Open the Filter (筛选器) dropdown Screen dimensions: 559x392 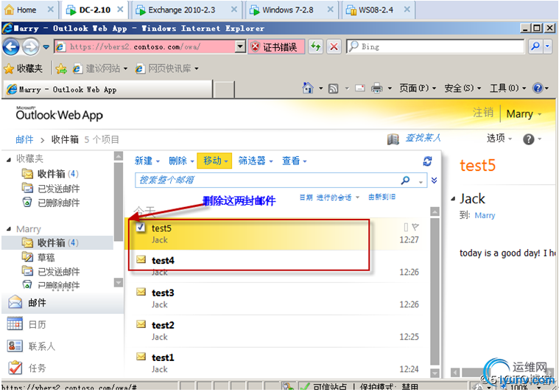pos(256,161)
